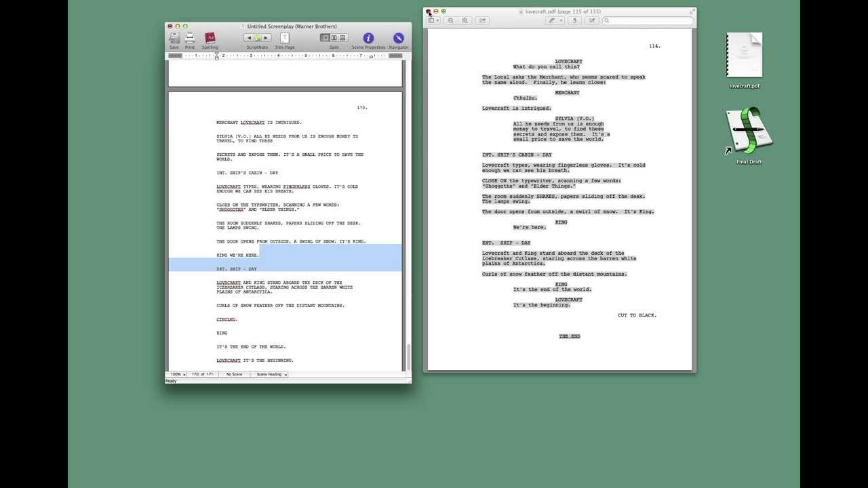Click the page number 170 in Final Draft page
The width and height of the screenshot is (868, 488).
pyautogui.click(x=362, y=108)
